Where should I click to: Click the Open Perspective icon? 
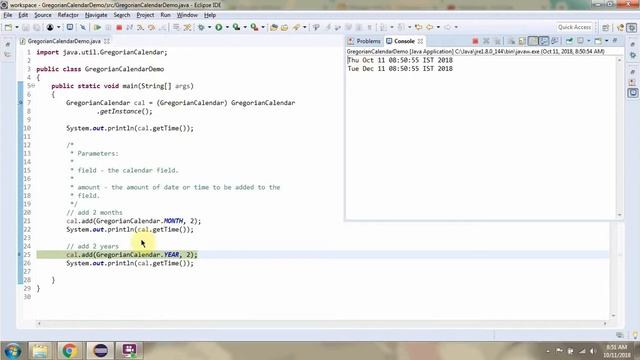[606, 28]
